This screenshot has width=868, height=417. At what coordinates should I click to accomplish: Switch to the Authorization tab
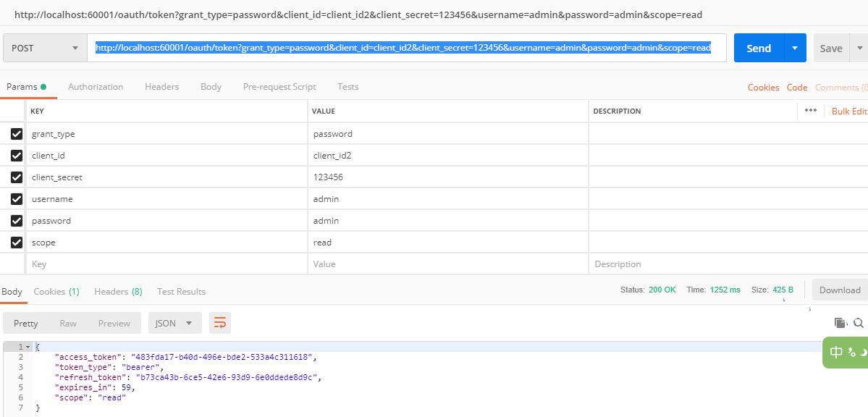tap(96, 86)
